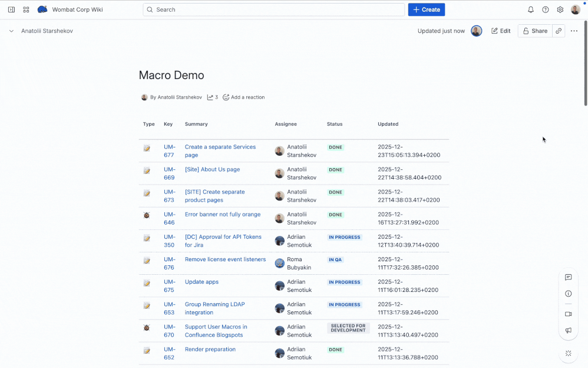Click the Wombat Corp Wiki logo
Viewport: 588px width, 368px height.
tap(42, 9)
